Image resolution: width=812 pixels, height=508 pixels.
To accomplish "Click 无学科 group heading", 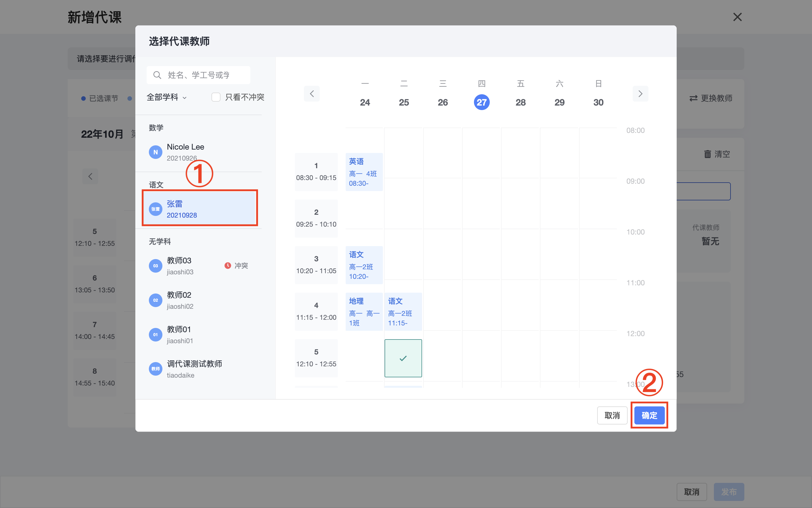I will tap(160, 242).
